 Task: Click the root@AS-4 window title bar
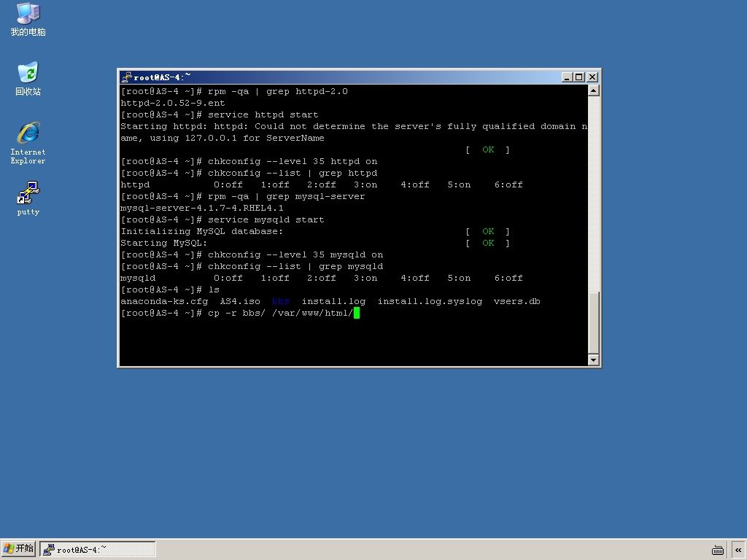coord(341,77)
